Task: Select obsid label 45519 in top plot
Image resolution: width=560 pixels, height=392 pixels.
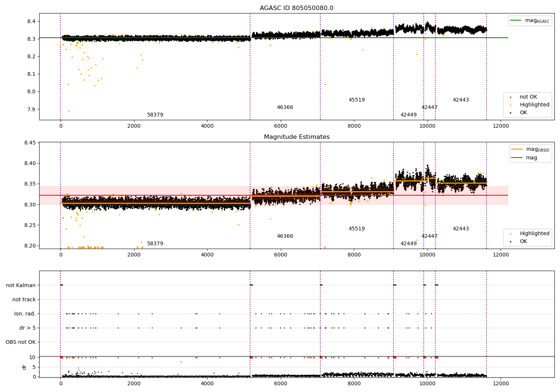Action: click(357, 100)
